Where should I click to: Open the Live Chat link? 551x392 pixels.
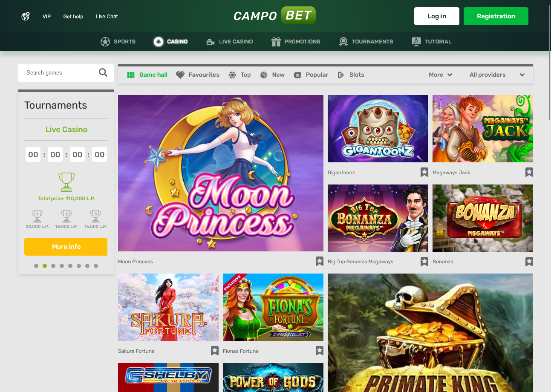tap(107, 17)
